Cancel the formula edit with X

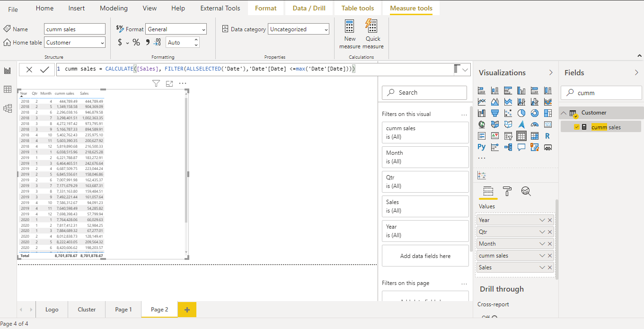click(x=29, y=70)
